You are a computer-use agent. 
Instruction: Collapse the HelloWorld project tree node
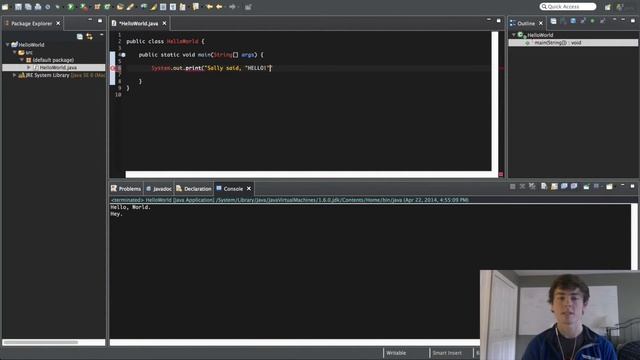[7, 44]
